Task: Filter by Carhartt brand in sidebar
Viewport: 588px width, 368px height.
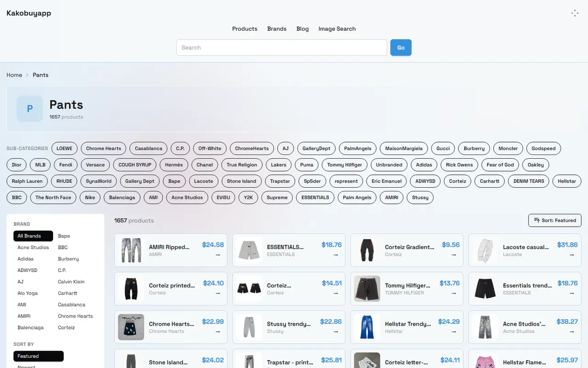Action: tap(68, 293)
